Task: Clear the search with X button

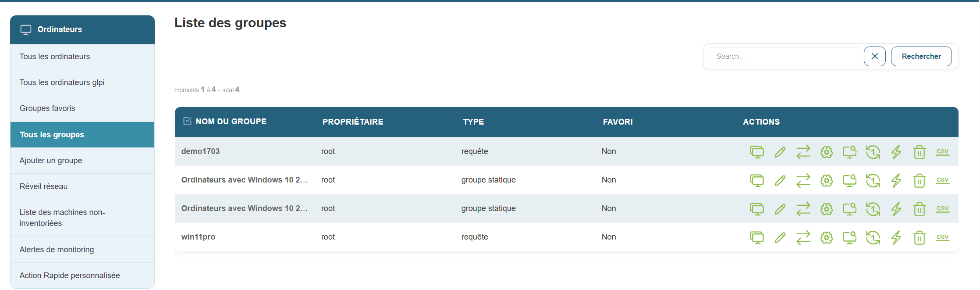Action: pos(874,56)
